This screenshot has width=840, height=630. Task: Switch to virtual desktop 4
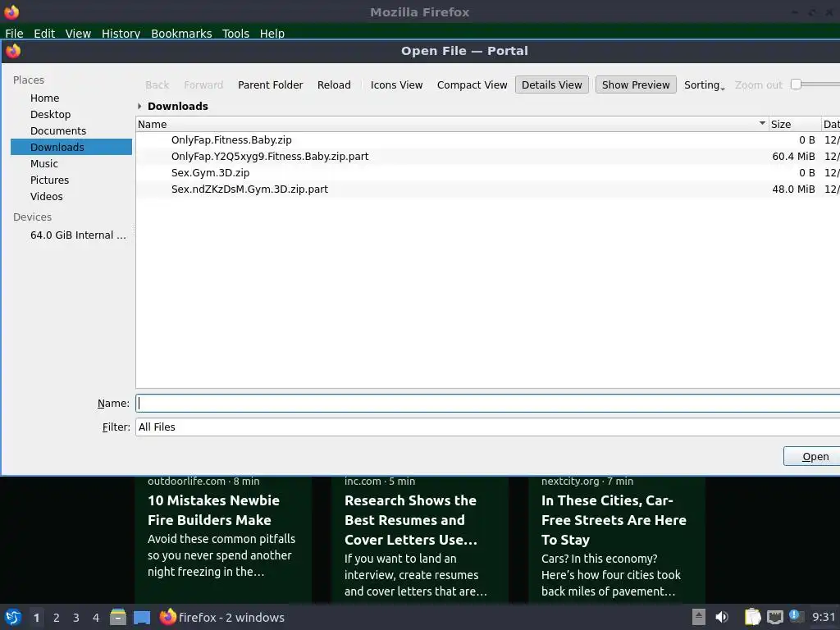pyautogui.click(x=96, y=618)
